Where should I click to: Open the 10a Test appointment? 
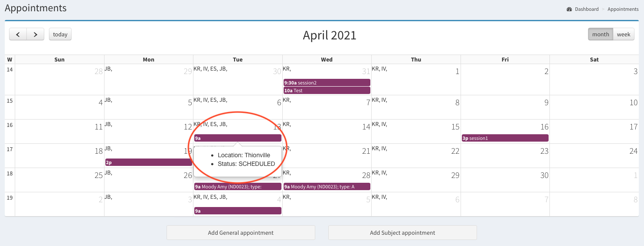point(327,91)
